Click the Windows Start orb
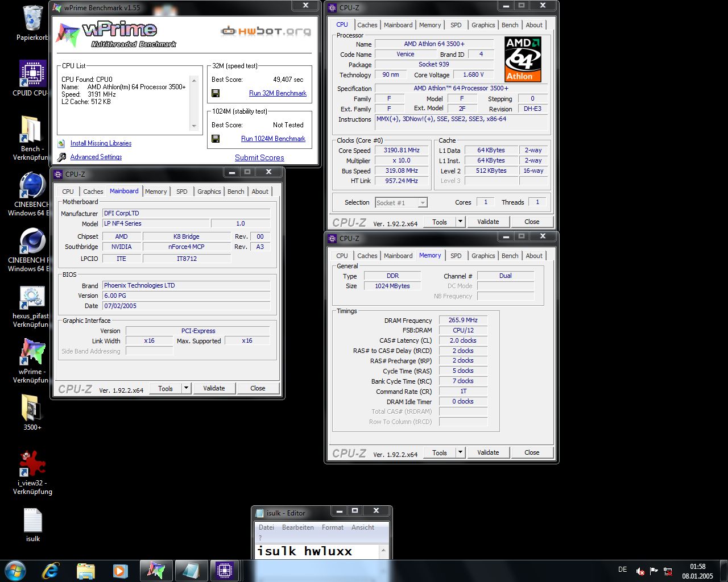This screenshot has height=582, width=728. pos(15,571)
